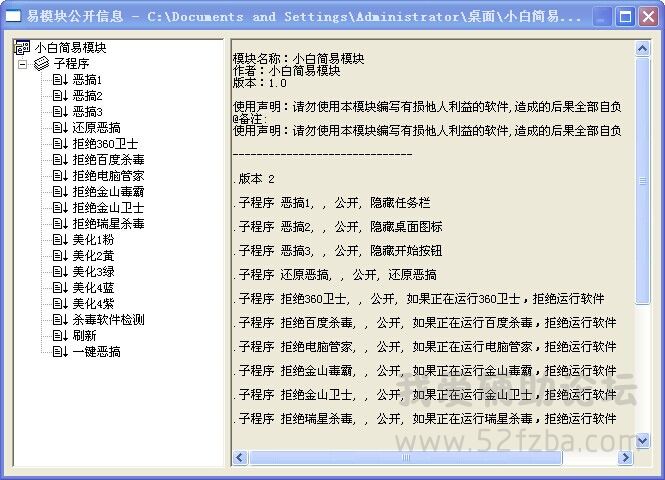The image size is (665, 480).
Task: Click the horizontal scrollbar right arrow
Action: (626, 458)
